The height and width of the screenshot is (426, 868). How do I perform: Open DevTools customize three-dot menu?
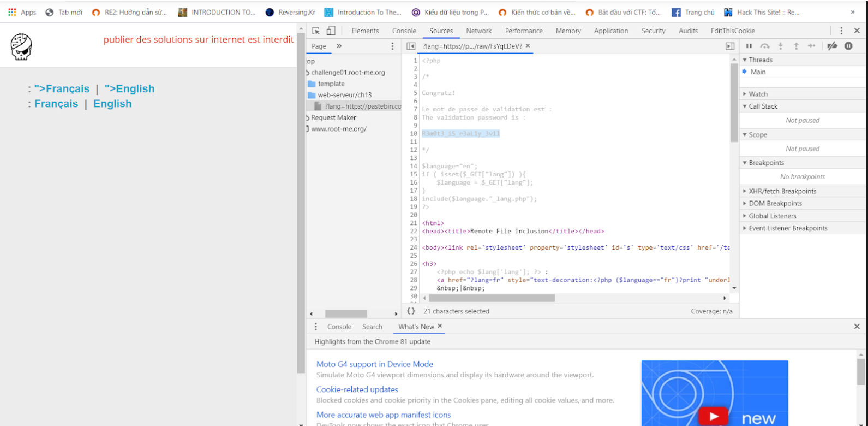pyautogui.click(x=841, y=31)
